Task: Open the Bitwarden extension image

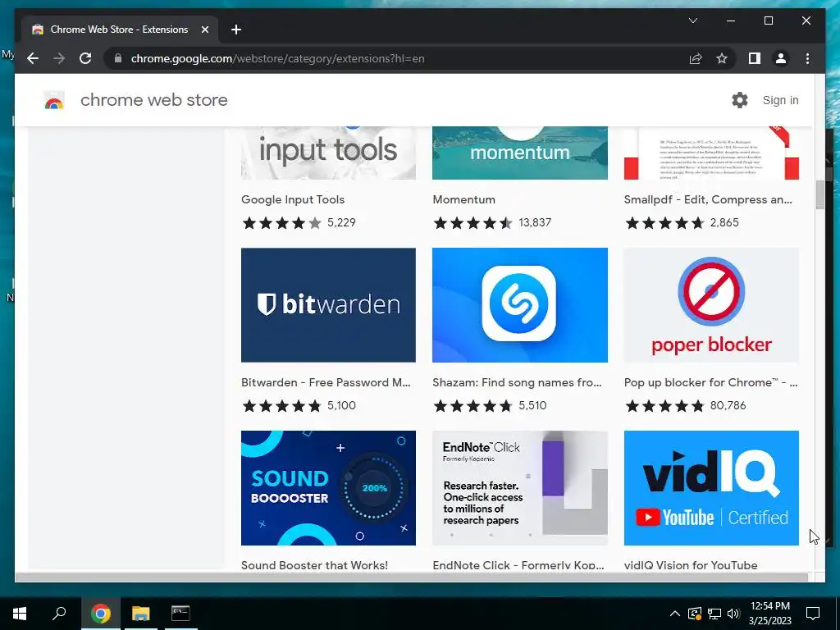Action: [328, 305]
